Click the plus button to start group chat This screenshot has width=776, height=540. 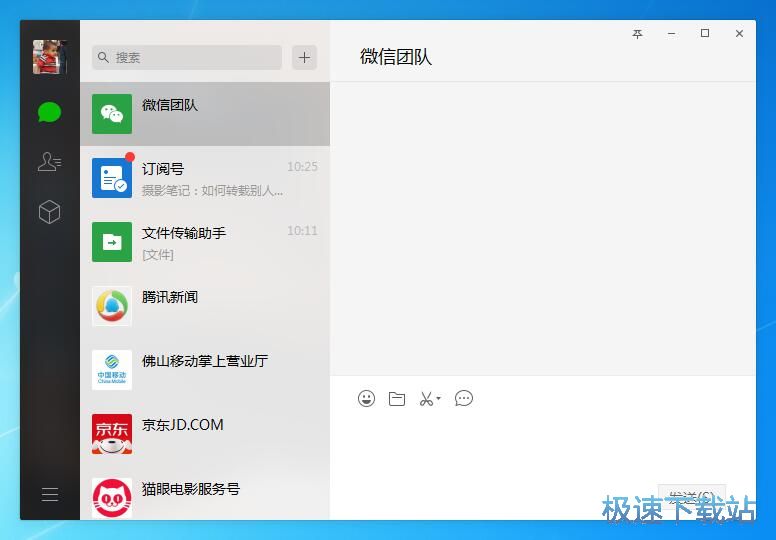pos(304,57)
